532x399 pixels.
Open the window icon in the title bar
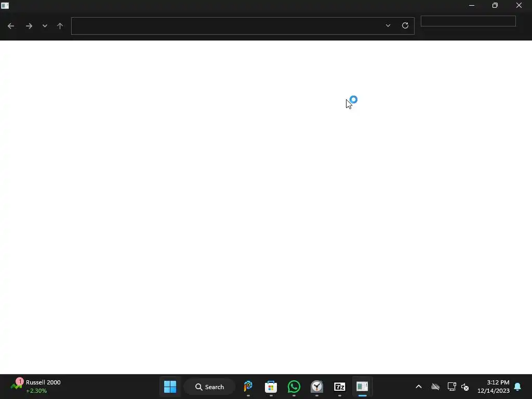pyautogui.click(x=5, y=5)
